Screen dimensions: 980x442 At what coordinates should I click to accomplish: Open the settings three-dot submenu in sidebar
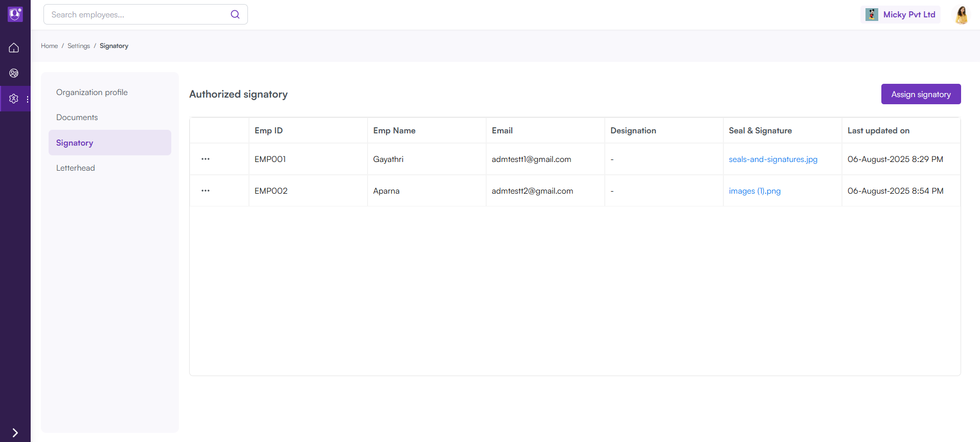coord(28,99)
